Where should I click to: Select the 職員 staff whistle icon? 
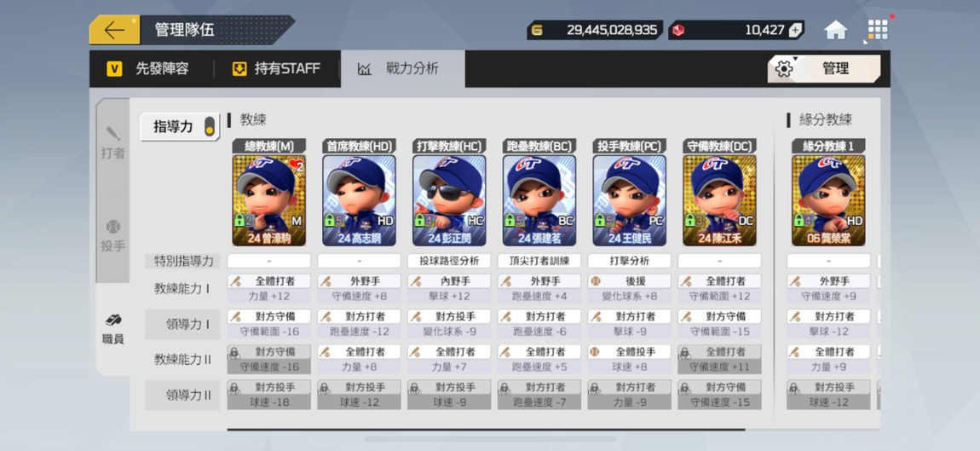coord(113,330)
